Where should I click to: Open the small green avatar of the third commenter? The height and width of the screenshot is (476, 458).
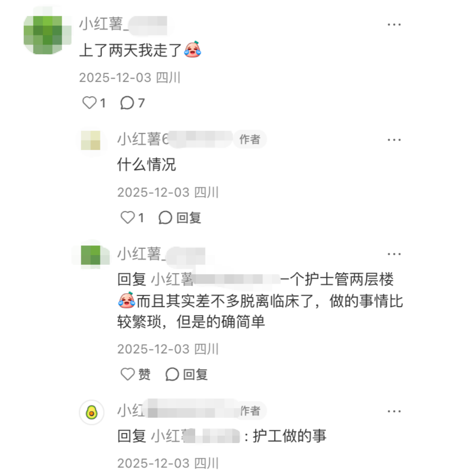pyautogui.click(x=91, y=255)
